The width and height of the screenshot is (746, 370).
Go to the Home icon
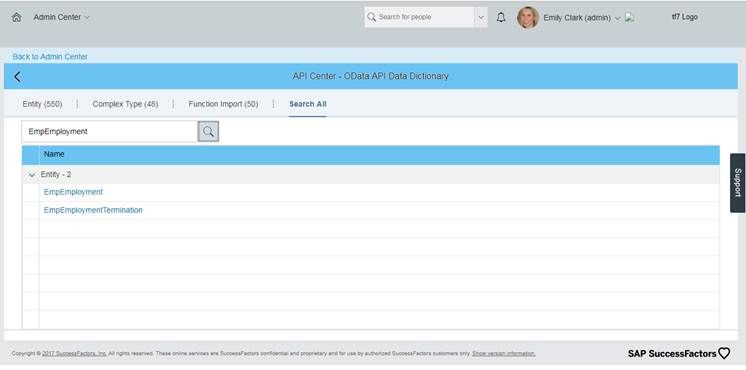[x=17, y=18]
